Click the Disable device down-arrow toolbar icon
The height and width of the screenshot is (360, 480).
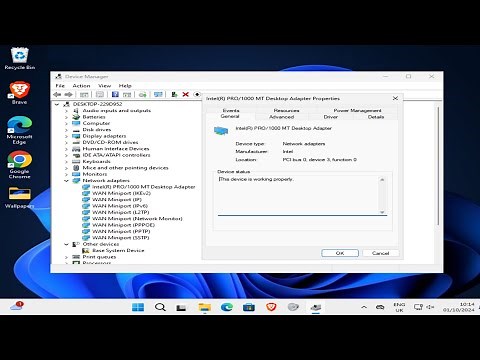197,95
